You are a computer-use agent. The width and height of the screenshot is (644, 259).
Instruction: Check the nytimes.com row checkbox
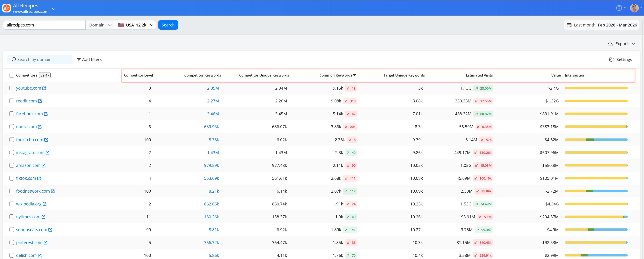11,217
